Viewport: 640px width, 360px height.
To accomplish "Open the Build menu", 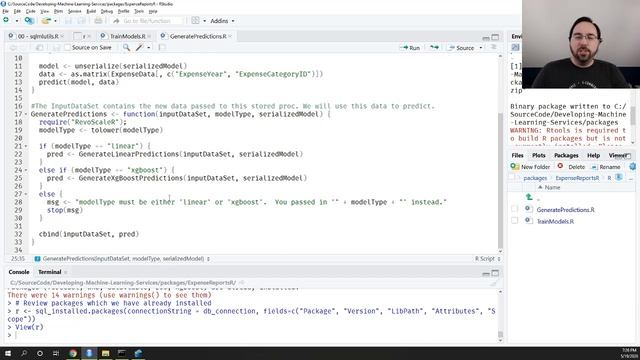I will click(x=91, y=11).
